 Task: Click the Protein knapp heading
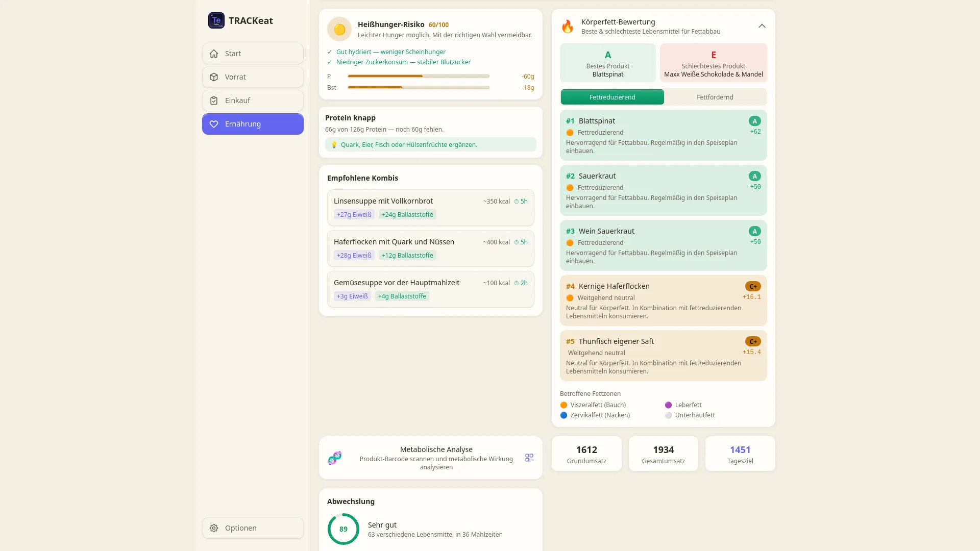point(350,118)
